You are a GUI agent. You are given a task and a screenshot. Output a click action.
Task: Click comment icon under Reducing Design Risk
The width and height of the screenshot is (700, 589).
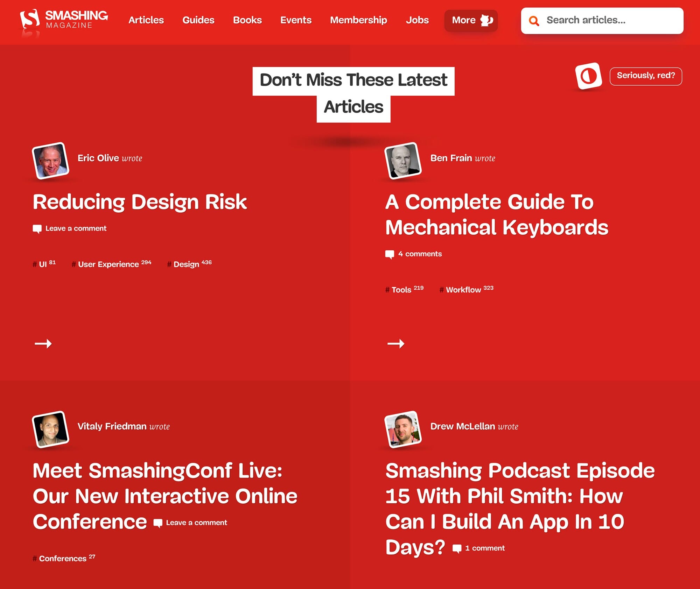(x=37, y=229)
